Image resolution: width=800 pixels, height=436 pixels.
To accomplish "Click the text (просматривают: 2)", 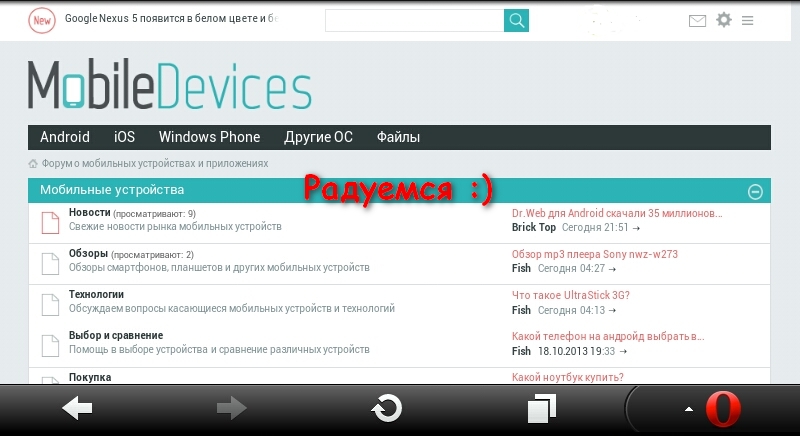I will pyautogui.click(x=152, y=254).
